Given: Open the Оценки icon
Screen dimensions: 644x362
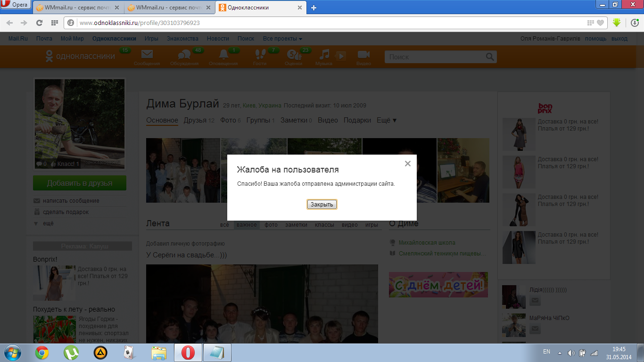Looking at the screenshot, I should 293,55.
